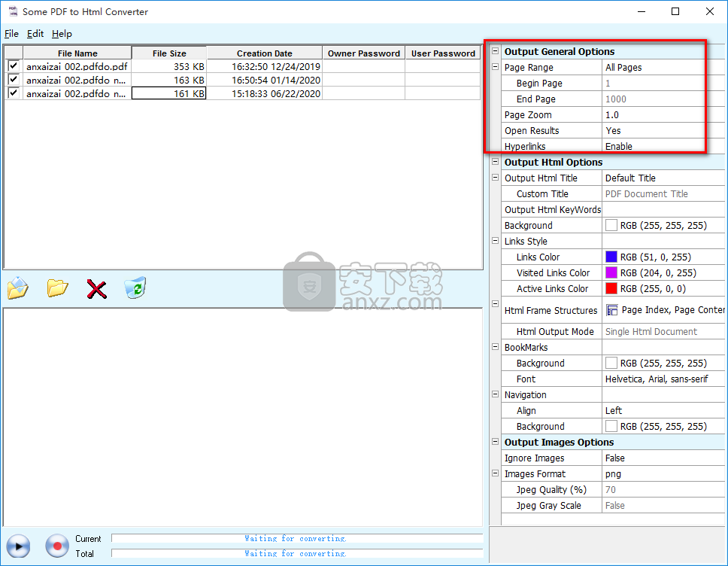Click Custom Title value PDF Document Title
The width and height of the screenshot is (728, 566).
[646, 193]
